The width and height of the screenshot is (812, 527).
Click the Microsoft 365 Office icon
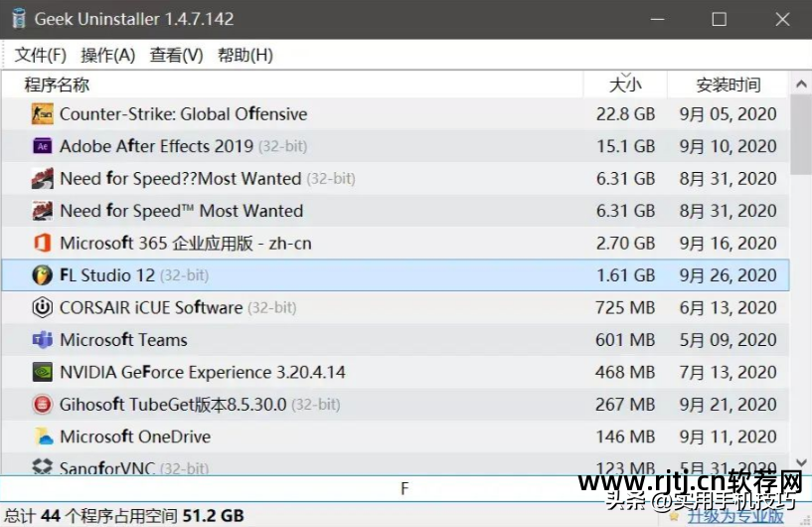click(42, 243)
